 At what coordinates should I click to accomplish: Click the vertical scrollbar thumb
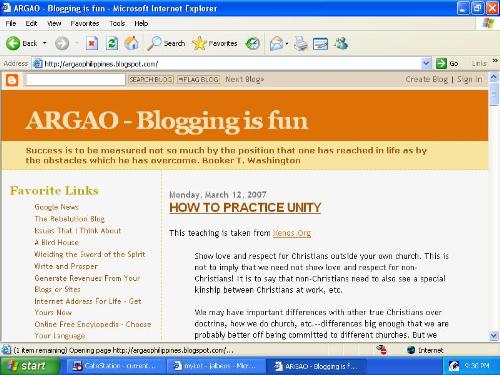(x=494, y=95)
